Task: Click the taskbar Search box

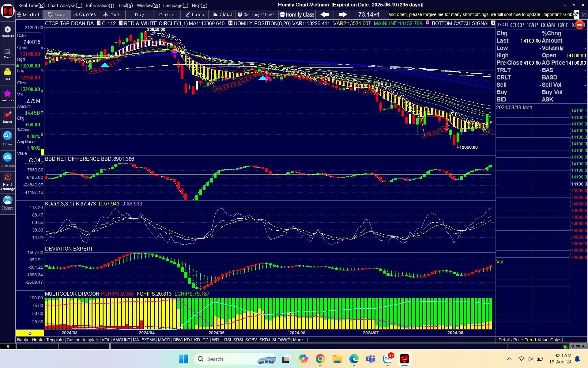Action: (235, 359)
